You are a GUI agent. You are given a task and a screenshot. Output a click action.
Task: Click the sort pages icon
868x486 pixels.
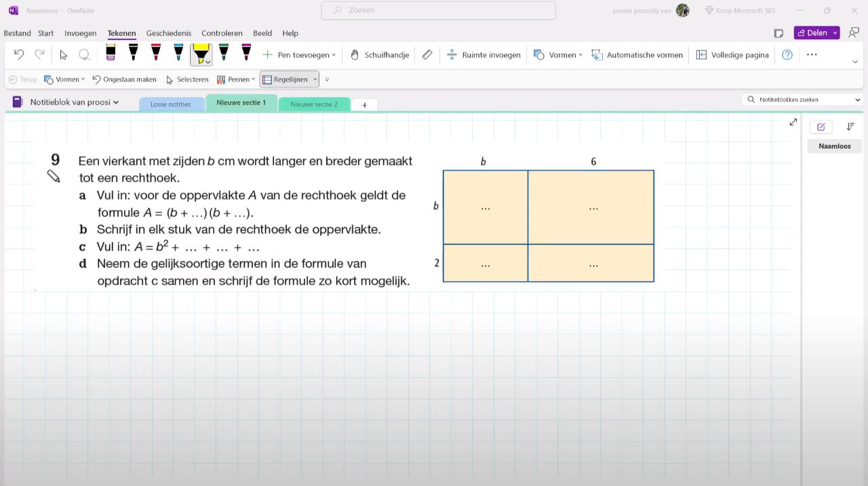[x=850, y=127]
